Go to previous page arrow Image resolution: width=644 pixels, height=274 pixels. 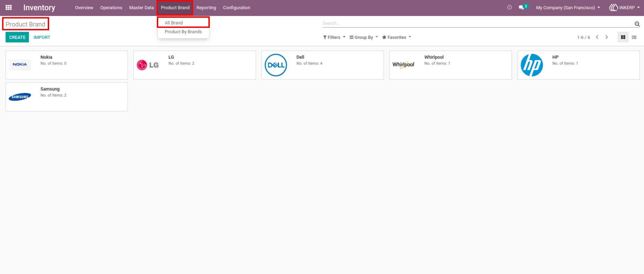597,37
